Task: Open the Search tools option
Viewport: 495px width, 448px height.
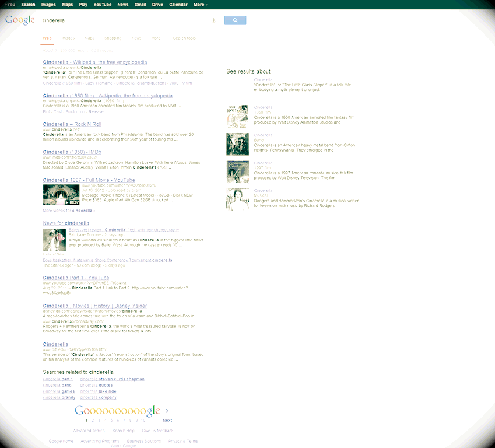Action: click(x=184, y=38)
